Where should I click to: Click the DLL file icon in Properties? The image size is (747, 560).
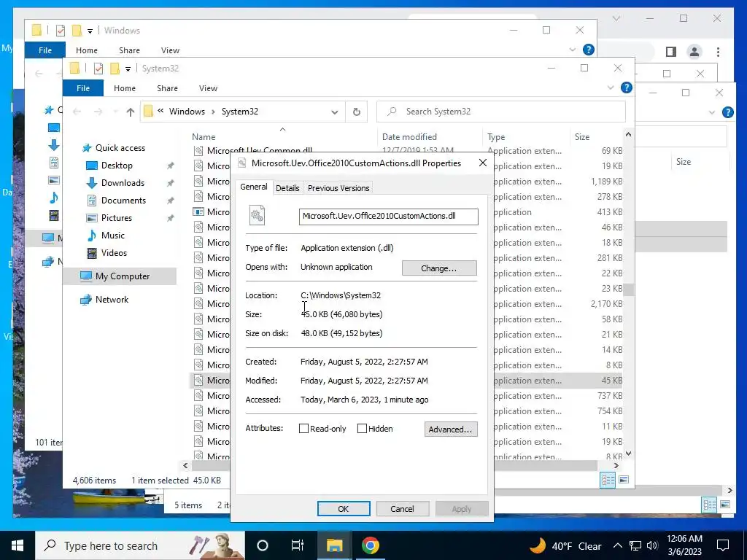pos(258,216)
